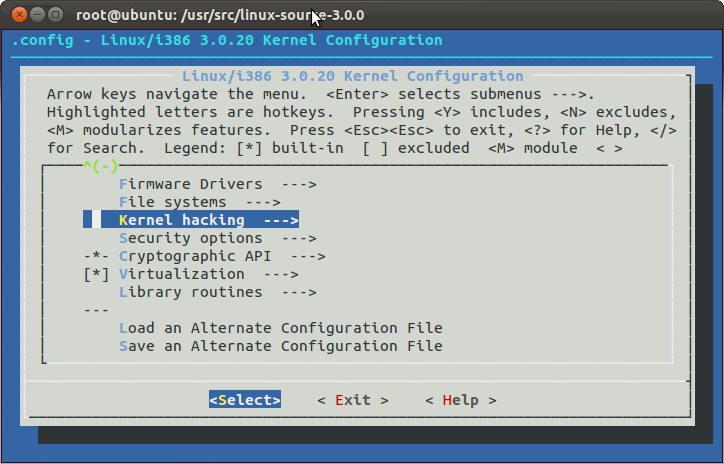Minimize the terminal window
Viewport: 724px width, 464px height.
point(37,15)
